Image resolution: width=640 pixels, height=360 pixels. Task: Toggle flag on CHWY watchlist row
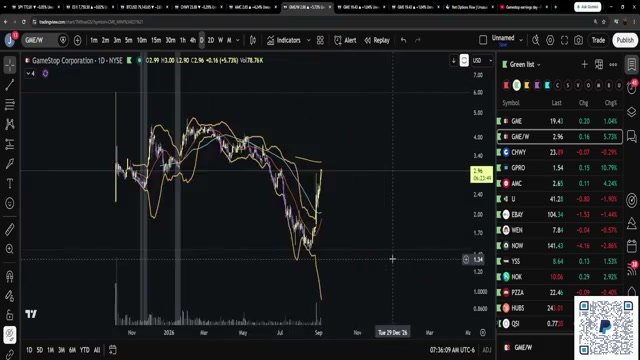point(499,152)
